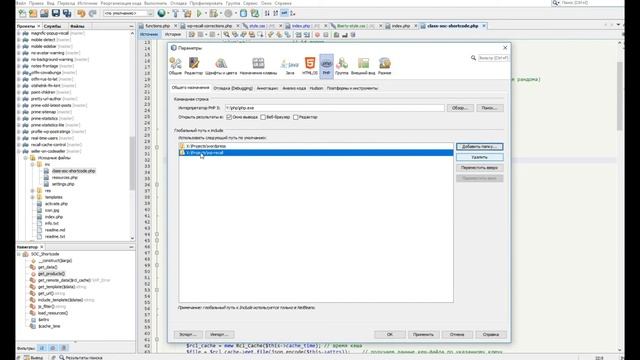This screenshot has width=640, height=360.
Task: Toggle the second Navigator filter button
Action: click(x=53, y=348)
